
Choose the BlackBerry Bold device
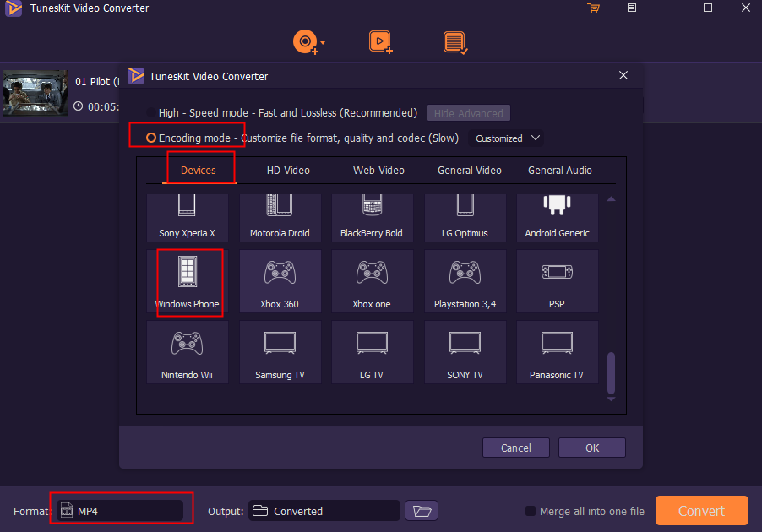pos(372,218)
